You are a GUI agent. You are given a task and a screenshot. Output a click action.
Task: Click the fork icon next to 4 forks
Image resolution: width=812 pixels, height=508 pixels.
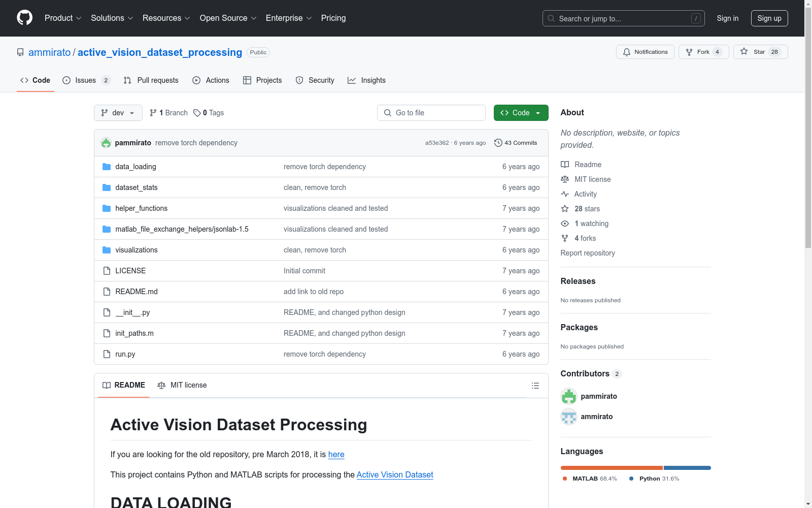click(x=565, y=238)
